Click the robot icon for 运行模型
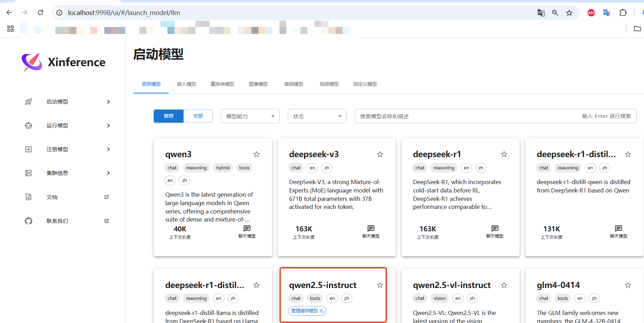 pyautogui.click(x=29, y=126)
